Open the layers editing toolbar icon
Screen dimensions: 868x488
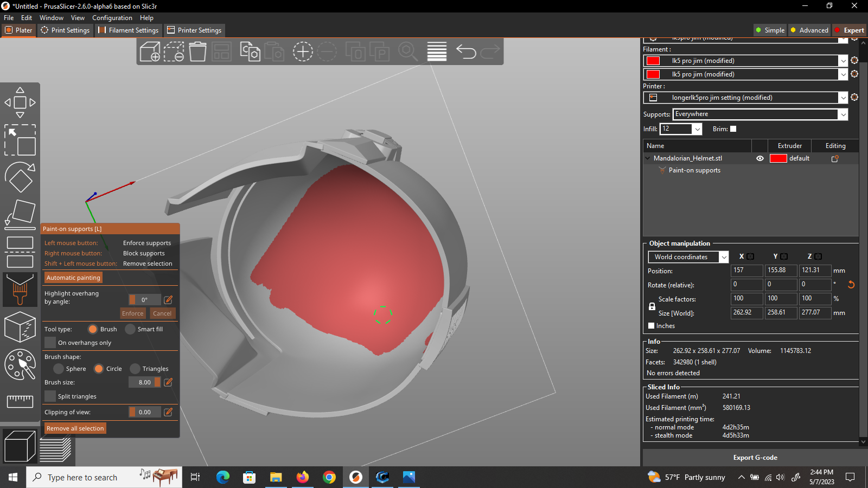[x=437, y=52]
